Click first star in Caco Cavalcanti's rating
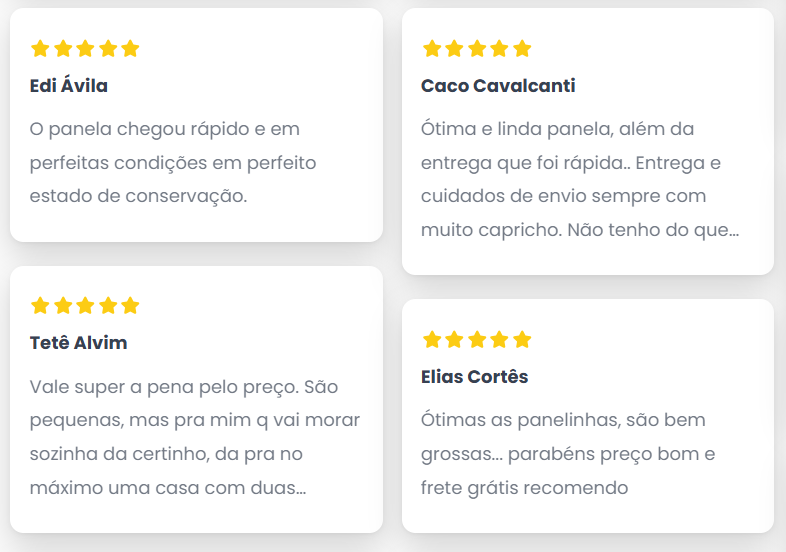 pyautogui.click(x=432, y=49)
